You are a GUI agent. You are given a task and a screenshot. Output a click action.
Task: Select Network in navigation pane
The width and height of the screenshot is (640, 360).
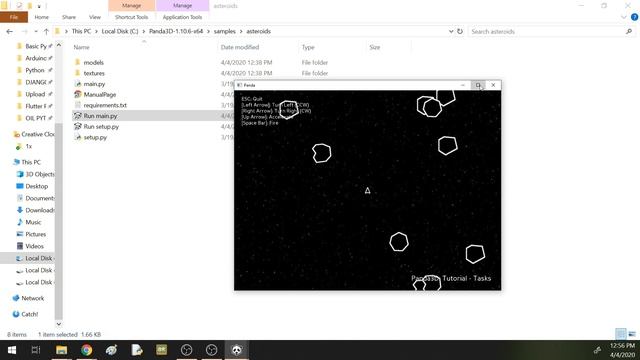pos(29,298)
